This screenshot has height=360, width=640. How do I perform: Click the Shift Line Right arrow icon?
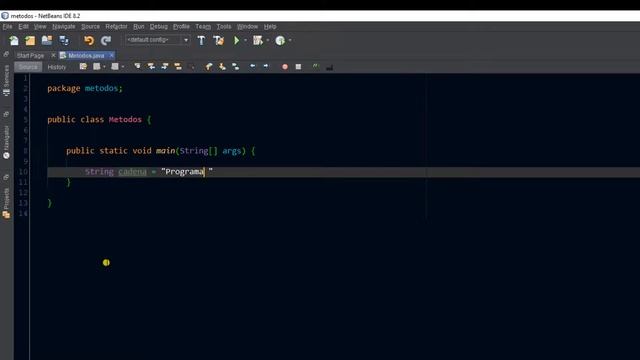[266, 66]
